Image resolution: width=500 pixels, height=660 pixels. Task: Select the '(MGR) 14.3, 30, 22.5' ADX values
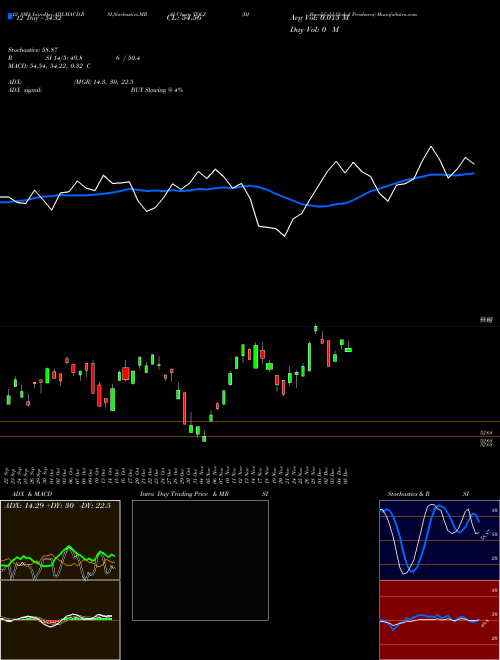(x=103, y=82)
